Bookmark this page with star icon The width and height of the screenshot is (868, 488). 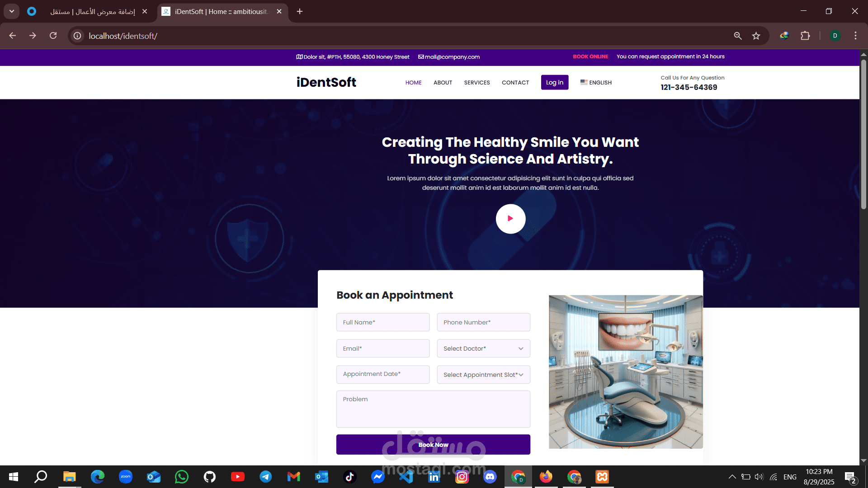(x=756, y=36)
